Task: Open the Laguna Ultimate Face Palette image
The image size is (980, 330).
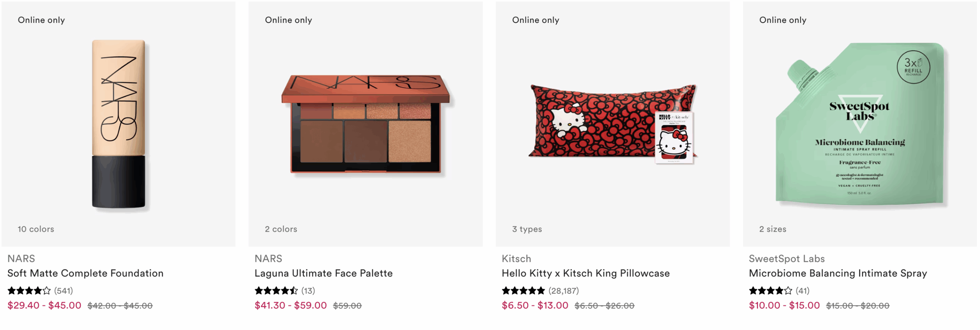Action: 366,124
